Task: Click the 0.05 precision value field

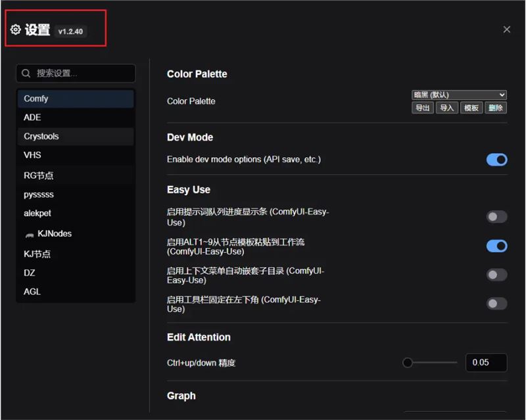Action: pyautogui.click(x=487, y=363)
